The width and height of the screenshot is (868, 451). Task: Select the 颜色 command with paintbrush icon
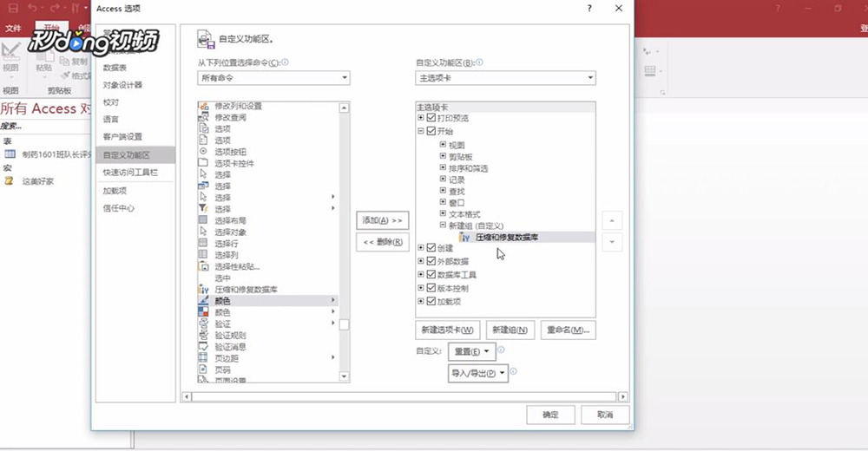point(203,300)
